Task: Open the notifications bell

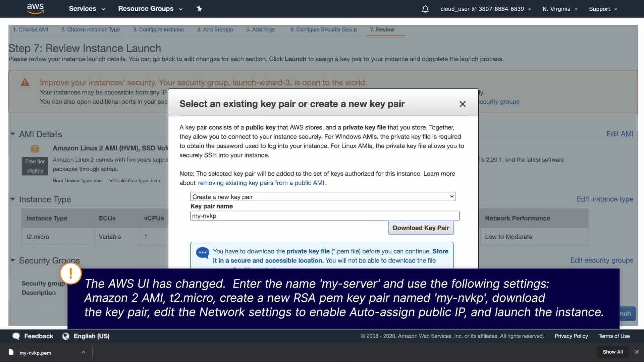Action: [425, 9]
